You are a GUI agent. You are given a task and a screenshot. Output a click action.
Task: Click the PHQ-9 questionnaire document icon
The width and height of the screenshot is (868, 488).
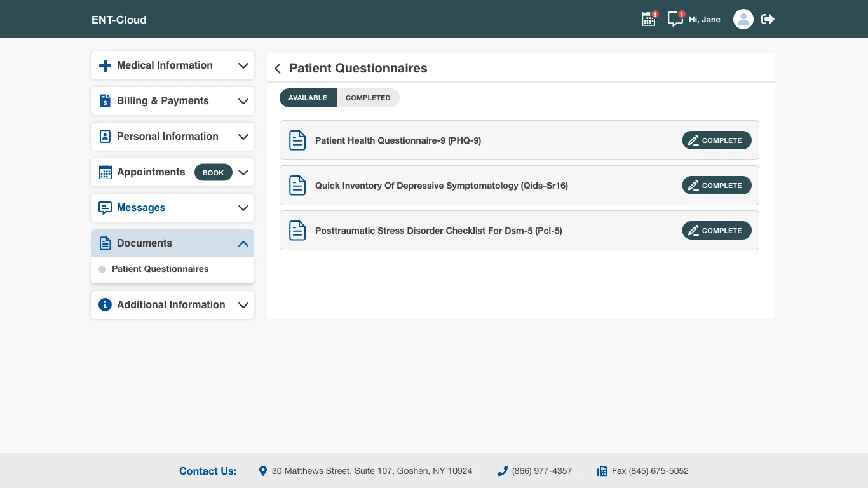297,140
